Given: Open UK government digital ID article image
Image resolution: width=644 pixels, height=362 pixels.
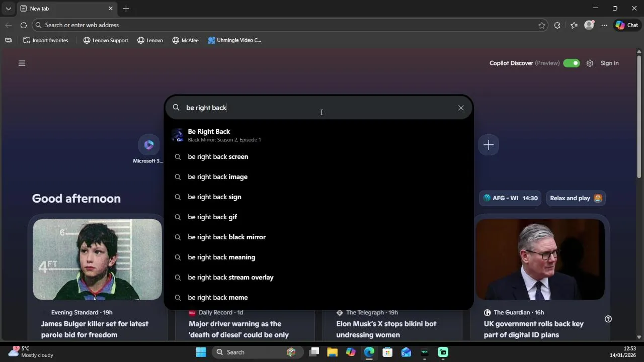Looking at the screenshot, I should coord(540,259).
